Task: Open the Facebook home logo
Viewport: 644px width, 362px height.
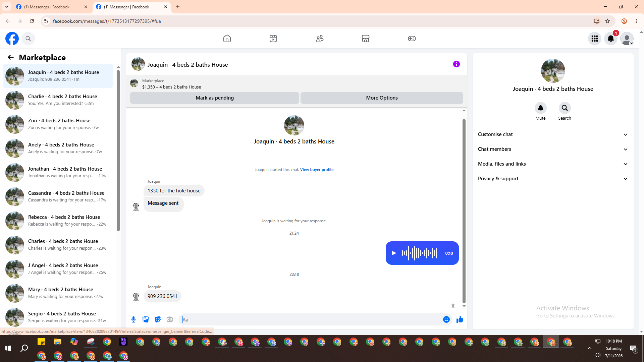Action: (12, 39)
